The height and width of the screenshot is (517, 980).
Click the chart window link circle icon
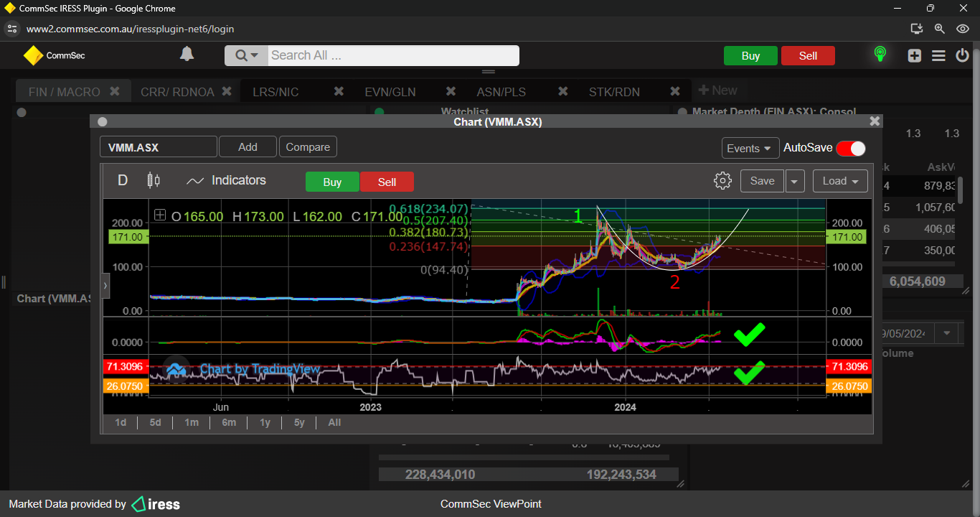coord(102,121)
